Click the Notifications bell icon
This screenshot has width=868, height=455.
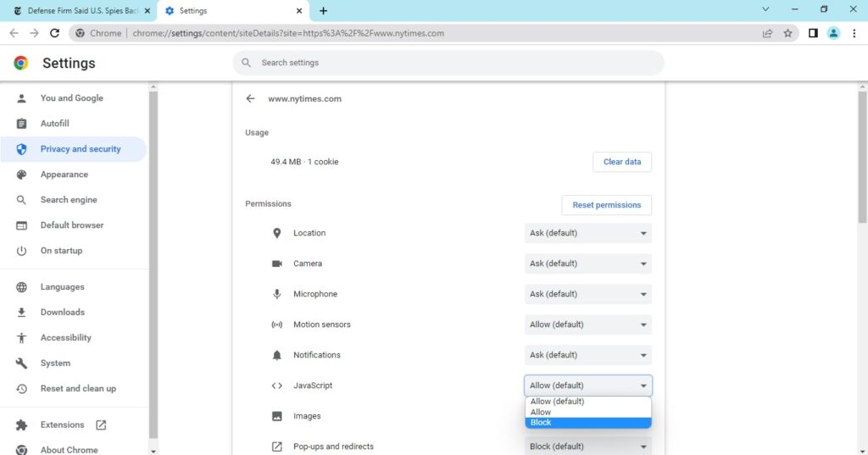pos(277,355)
